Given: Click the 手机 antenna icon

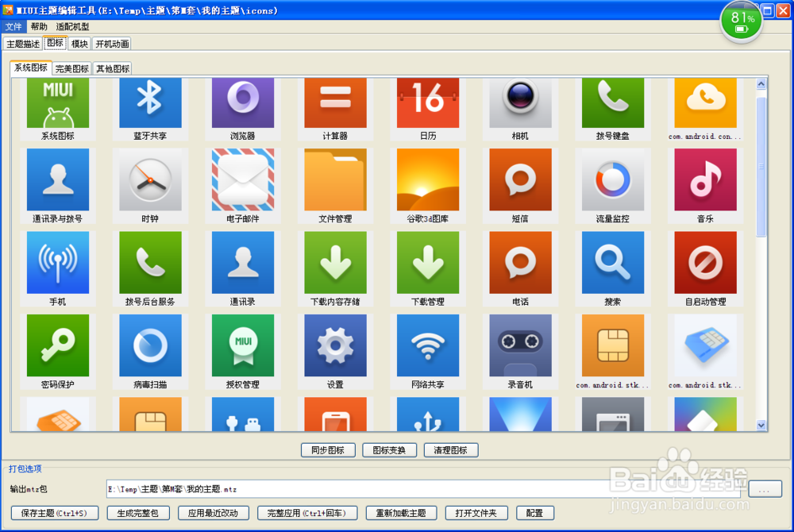Looking at the screenshot, I should (58, 263).
